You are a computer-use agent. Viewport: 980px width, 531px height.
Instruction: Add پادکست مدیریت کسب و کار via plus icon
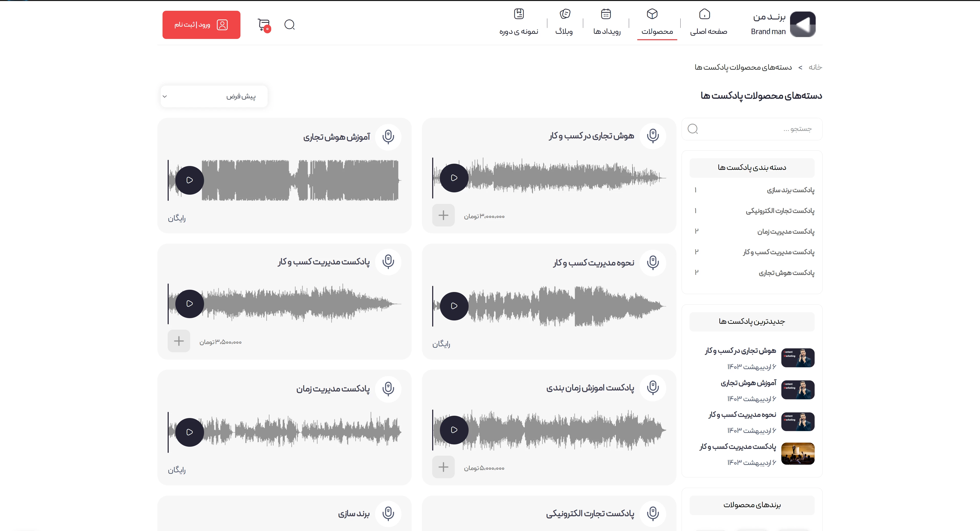(179, 341)
